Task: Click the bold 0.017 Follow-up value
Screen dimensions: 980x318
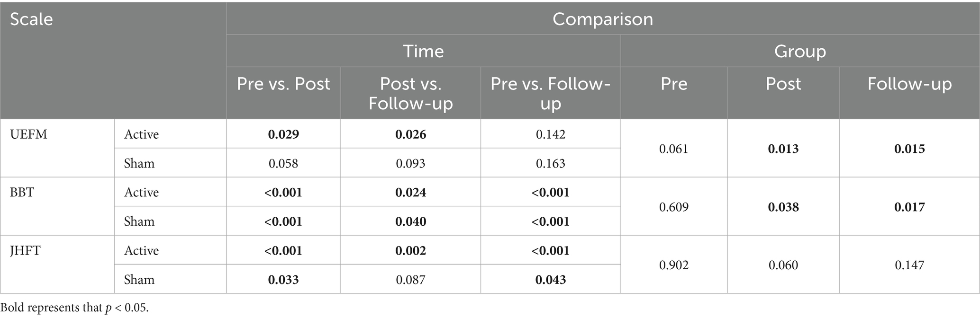Action: tap(909, 207)
